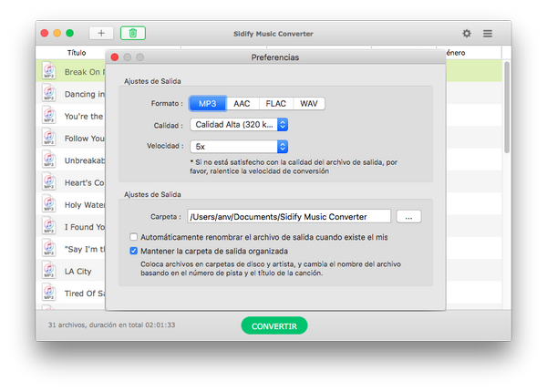Click the Carpeta output path field
Image resolution: width=547 pixels, height=392 pixels.
[289, 217]
